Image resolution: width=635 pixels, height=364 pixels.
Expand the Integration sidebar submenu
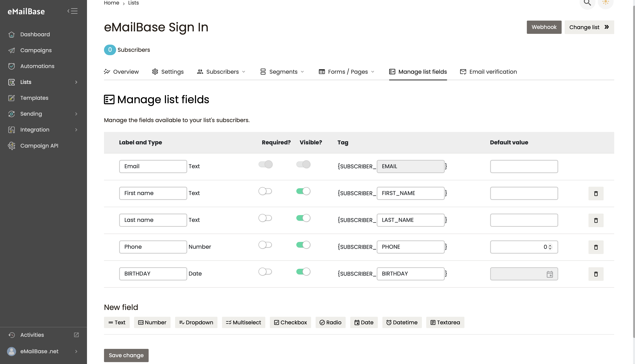coord(76,130)
